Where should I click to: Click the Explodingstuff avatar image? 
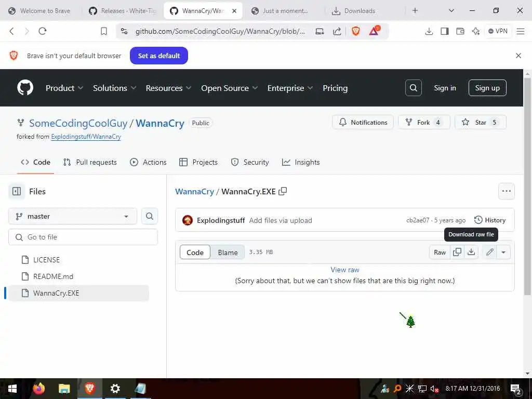(187, 220)
